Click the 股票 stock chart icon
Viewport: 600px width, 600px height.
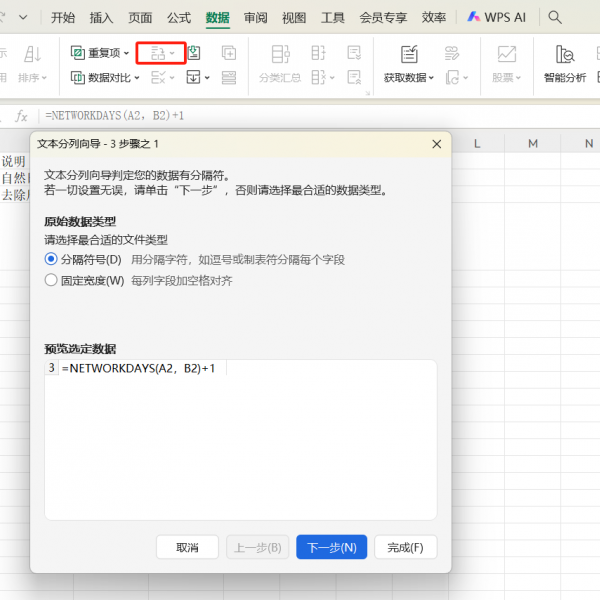[507, 55]
